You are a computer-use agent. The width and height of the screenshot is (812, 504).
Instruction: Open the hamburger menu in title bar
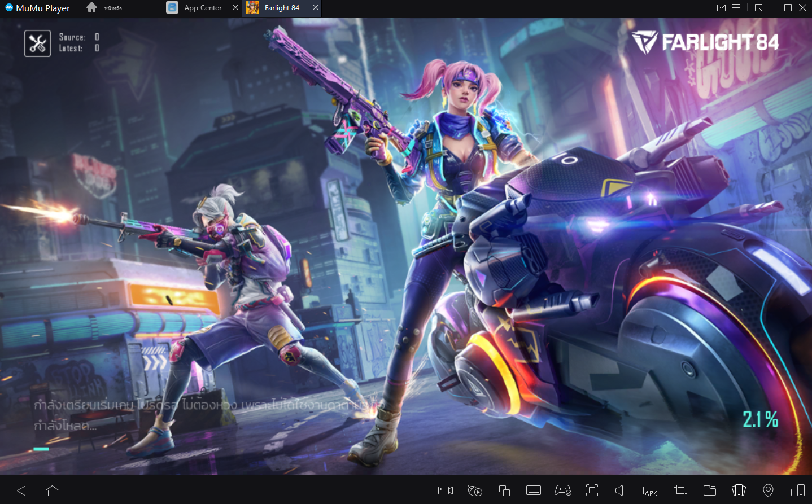pyautogui.click(x=736, y=8)
